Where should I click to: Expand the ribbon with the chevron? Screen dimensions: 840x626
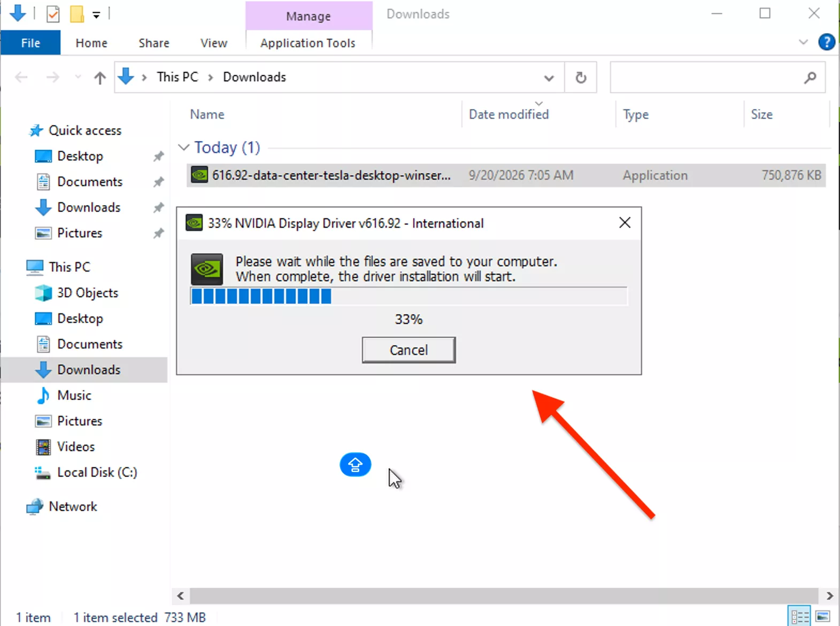803,42
